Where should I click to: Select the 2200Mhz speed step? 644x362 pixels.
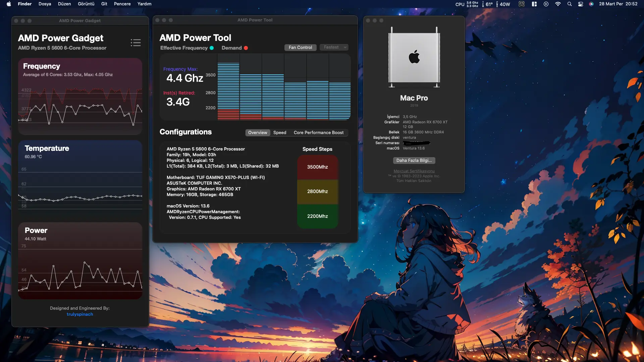(x=318, y=216)
